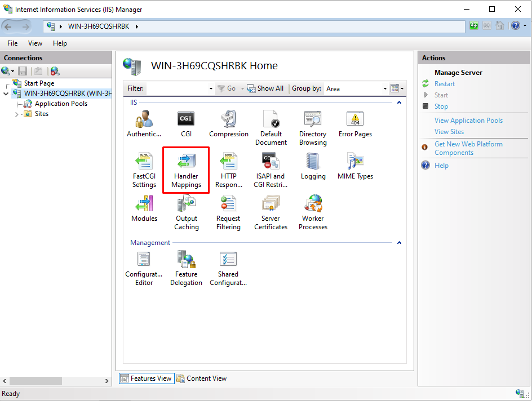532x401 pixels.
Task: Open the Go filter options dropdown arrow
Action: 242,89
